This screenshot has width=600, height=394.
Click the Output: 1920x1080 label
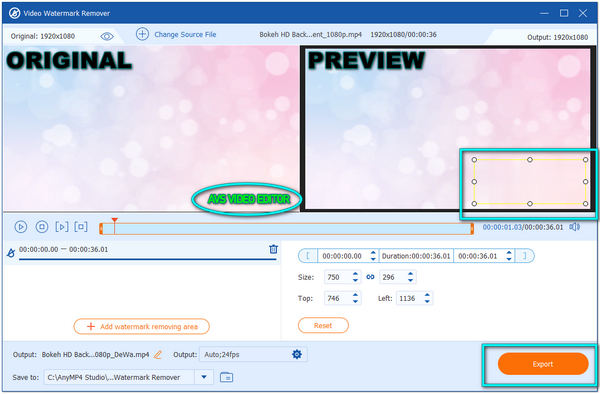(558, 37)
